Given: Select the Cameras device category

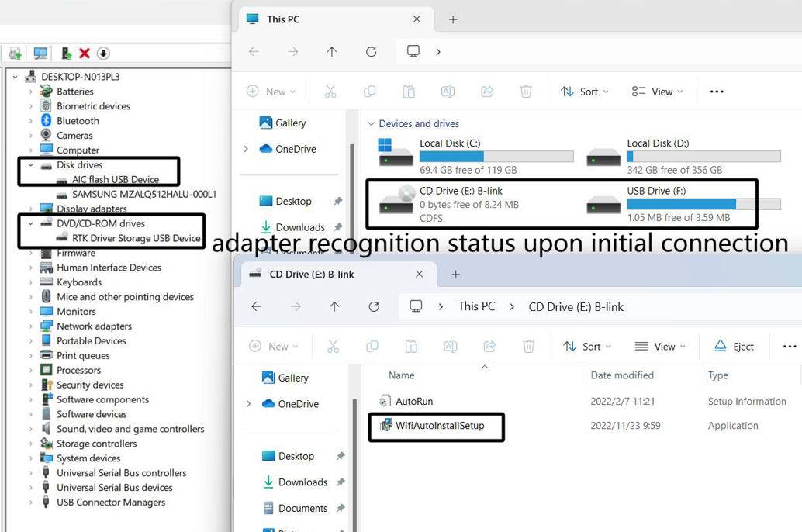Looking at the screenshot, I should 74,136.
